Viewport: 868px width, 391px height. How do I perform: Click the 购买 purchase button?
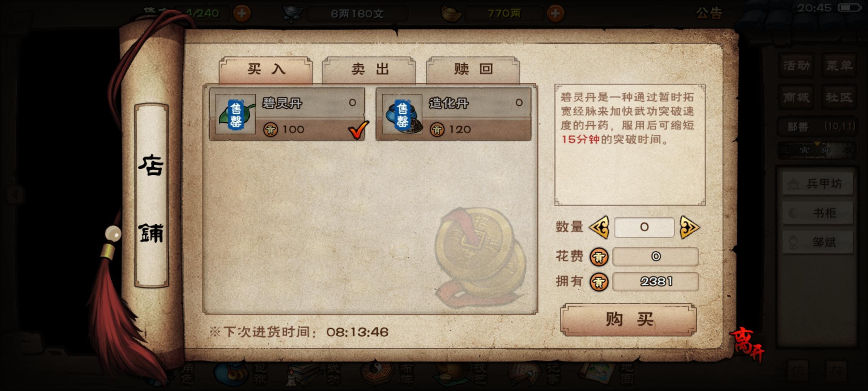point(628,320)
